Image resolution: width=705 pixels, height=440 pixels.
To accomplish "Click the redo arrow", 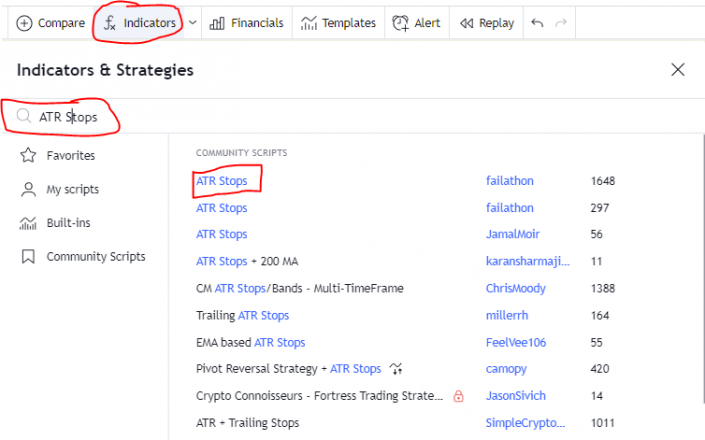I will pyautogui.click(x=560, y=23).
